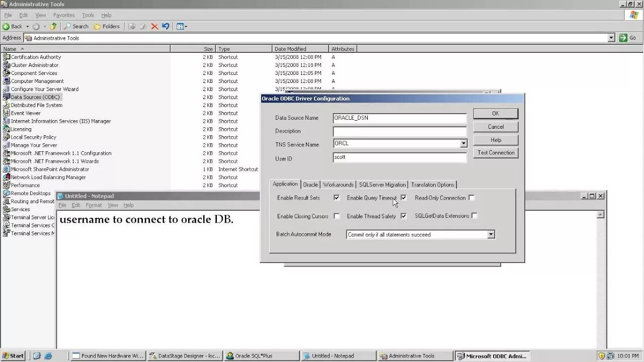Select the Remote Desktops item
The image size is (644, 362).
point(27,193)
